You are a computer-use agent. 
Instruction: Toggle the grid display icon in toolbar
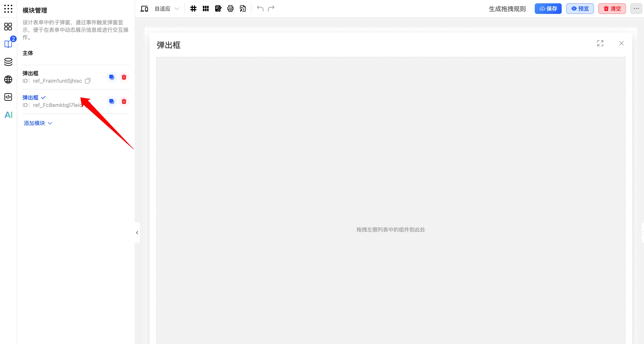point(193,8)
